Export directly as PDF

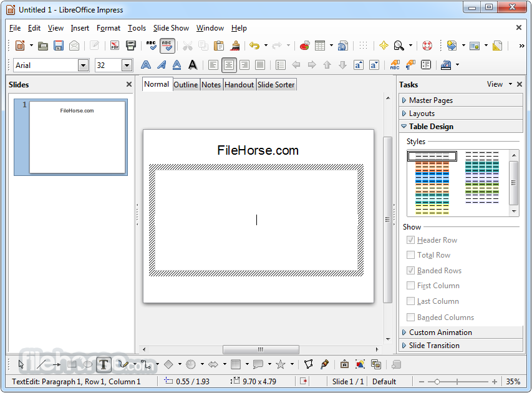click(115, 46)
